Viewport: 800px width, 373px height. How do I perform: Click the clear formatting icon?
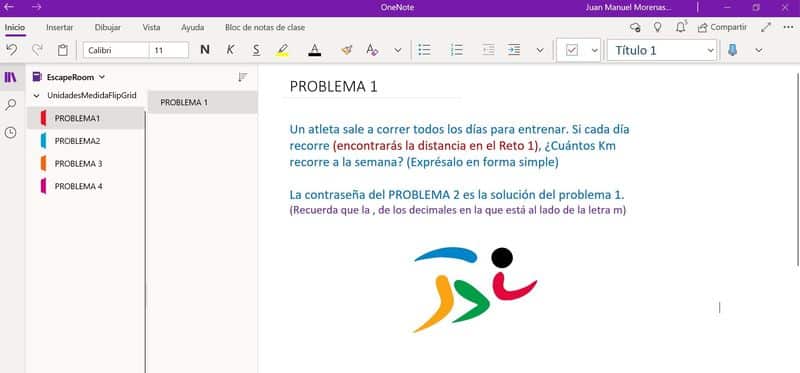(372, 50)
